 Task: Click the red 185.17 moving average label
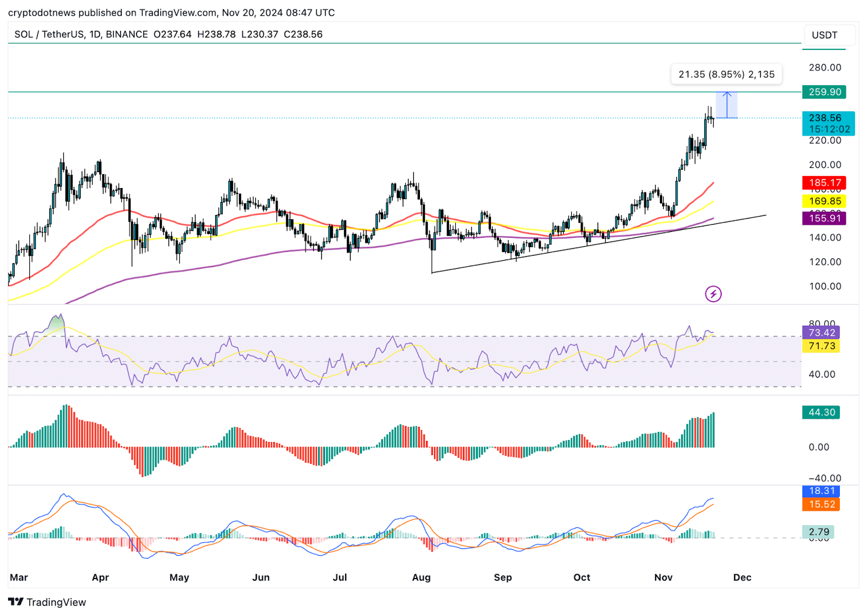click(824, 183)
